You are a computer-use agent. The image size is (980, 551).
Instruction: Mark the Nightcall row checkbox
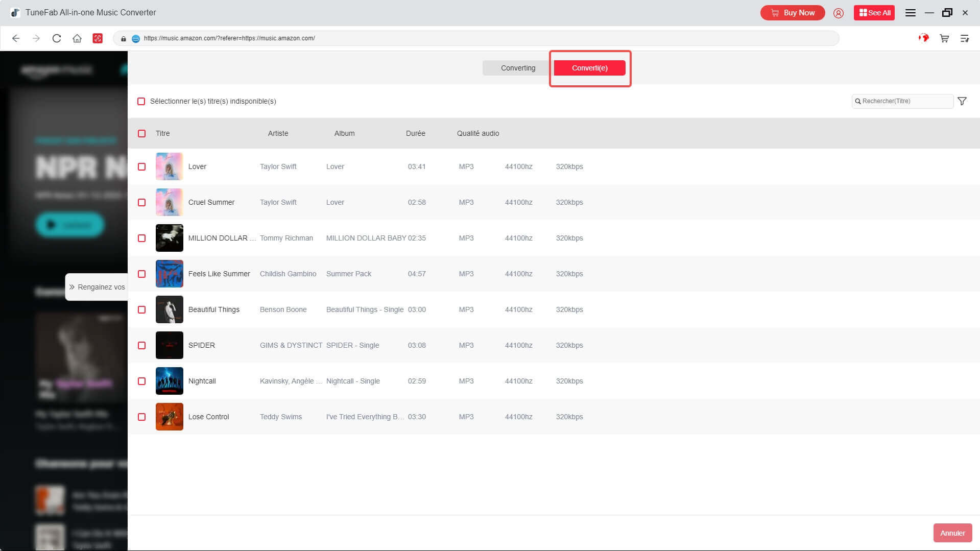coord(142,381)
